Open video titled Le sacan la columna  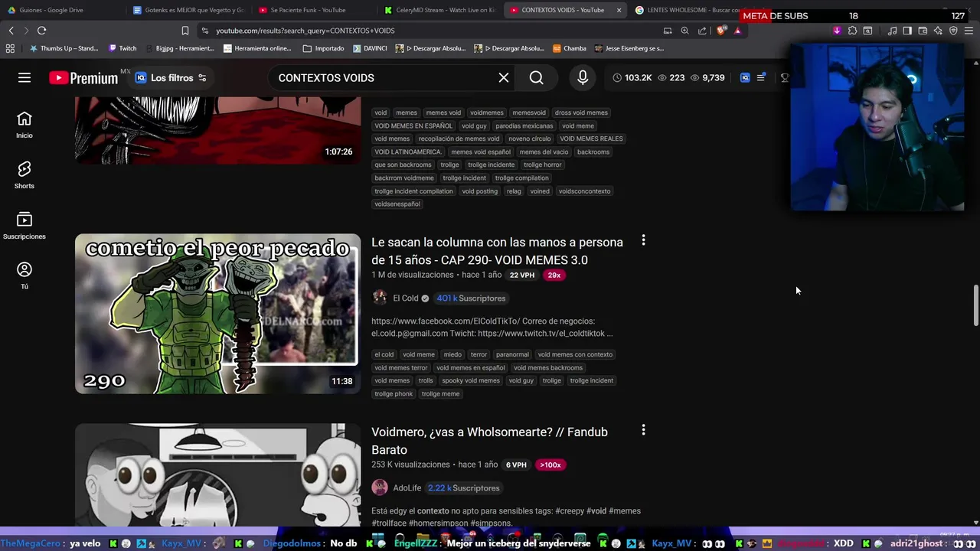[497, 251]
